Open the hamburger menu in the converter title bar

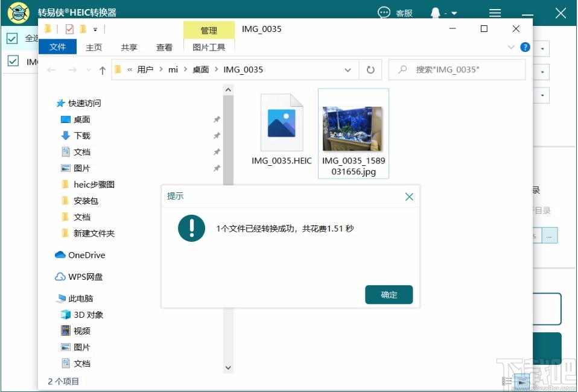point(494,13)
